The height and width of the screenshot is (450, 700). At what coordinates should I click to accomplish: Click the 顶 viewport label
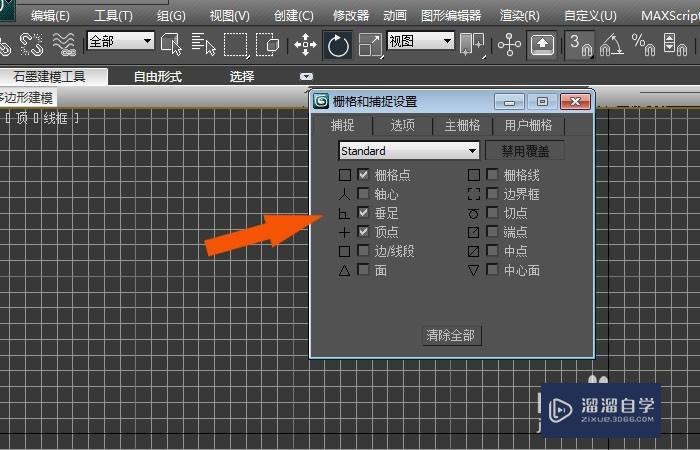(x=21, y=118)
